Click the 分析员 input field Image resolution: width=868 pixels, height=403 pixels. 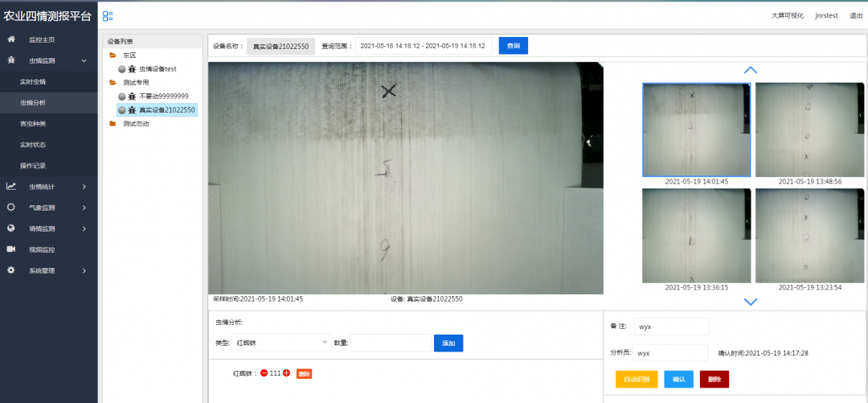pos(669,353)
